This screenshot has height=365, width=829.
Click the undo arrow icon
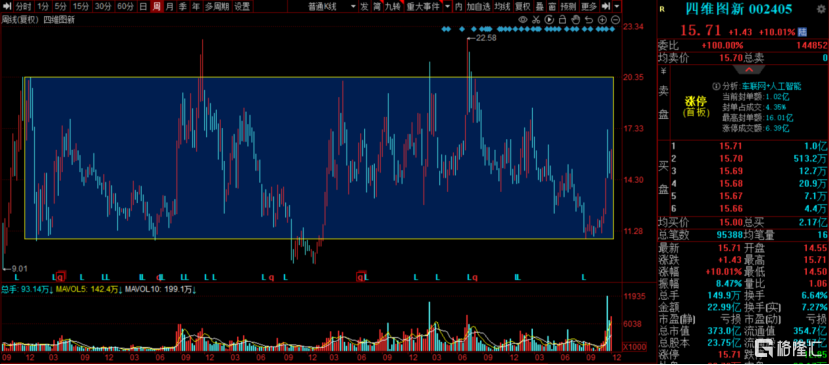[x=589, y=20]
